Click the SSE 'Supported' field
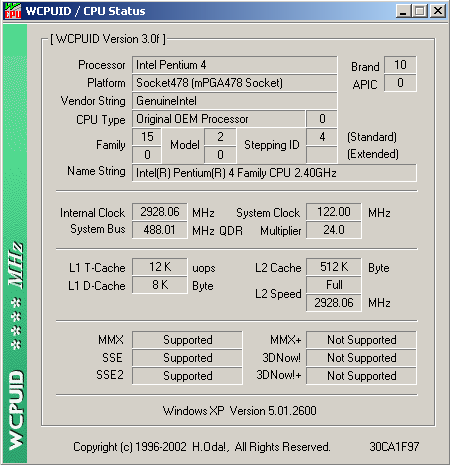The image size is (450, 465). tap(187, 358)
